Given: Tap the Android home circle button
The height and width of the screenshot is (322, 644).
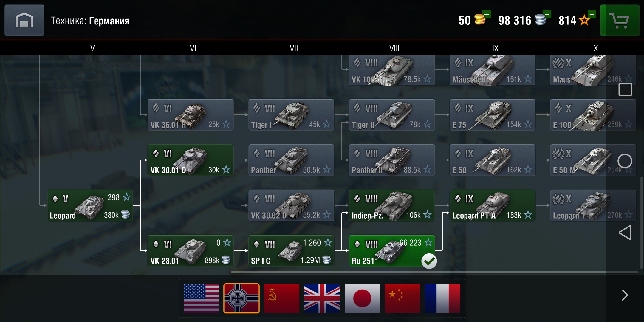Looking at the screenshot, I should click(x=625, y=161).
